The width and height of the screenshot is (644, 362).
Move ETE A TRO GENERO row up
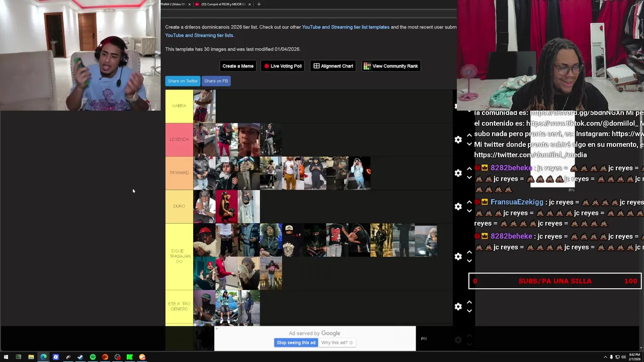coord(469,302)
